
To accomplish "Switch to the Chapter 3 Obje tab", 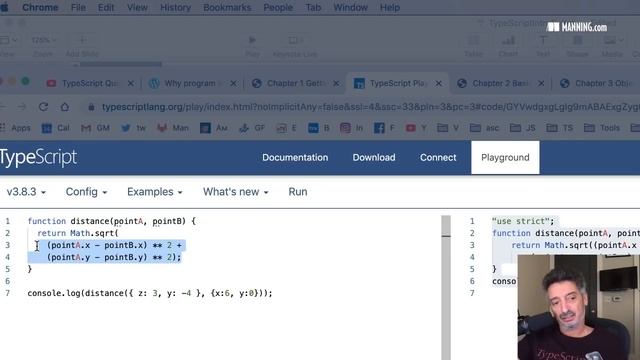I will pyautogui.click(x=598, y=83).
